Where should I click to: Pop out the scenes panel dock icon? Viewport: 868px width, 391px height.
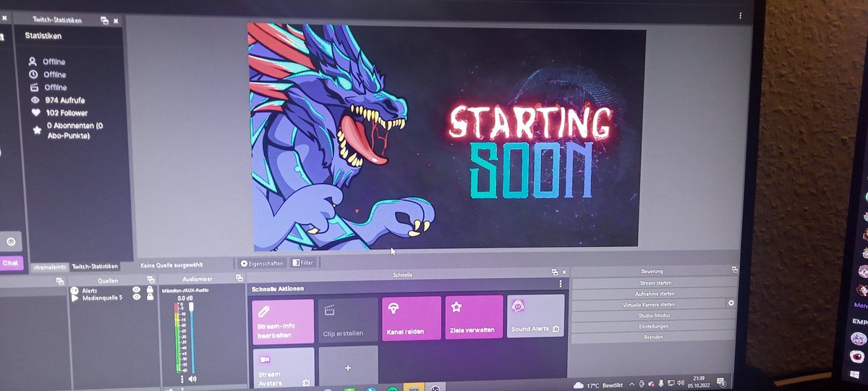[61, 279]
